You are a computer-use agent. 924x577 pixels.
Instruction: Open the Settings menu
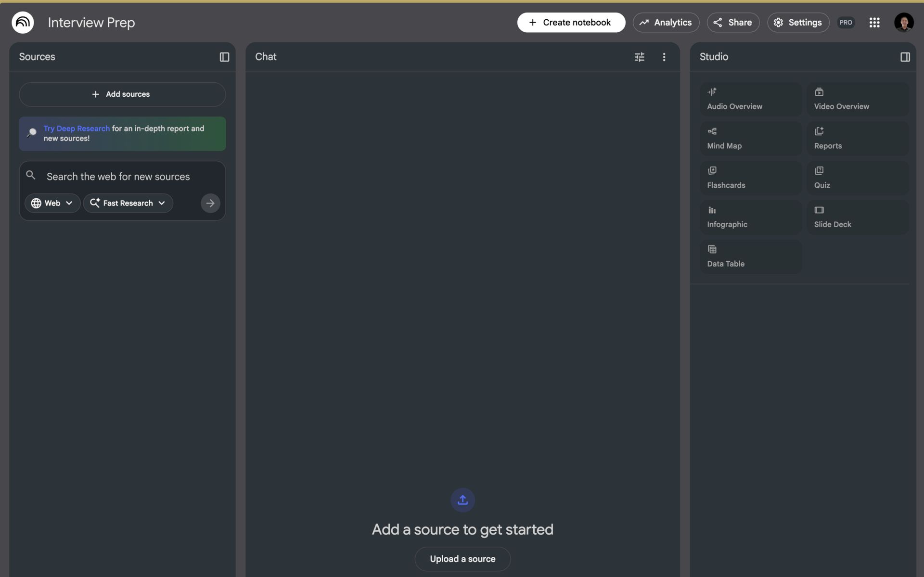(x=798, y=23)
